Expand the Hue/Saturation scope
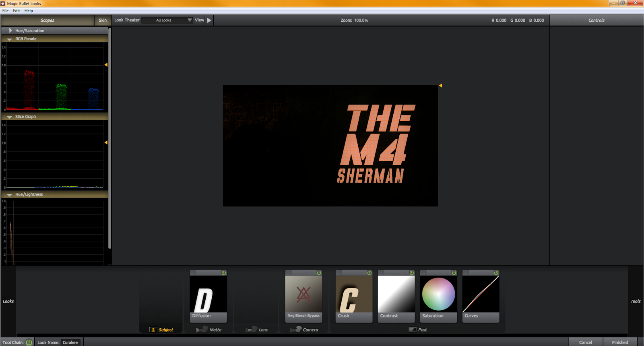 10,31
